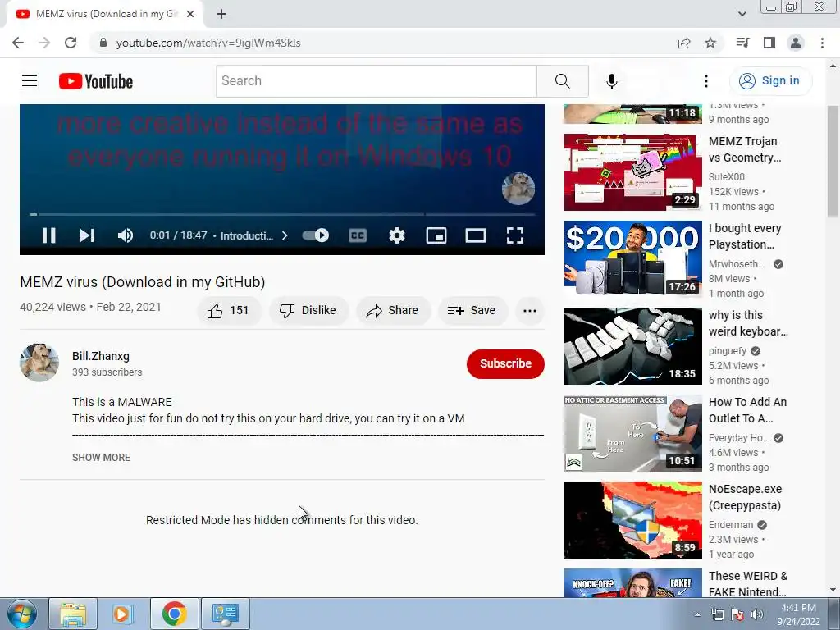Reload the current page
This screenshot has height=630, width=840.
coord(71,43)
